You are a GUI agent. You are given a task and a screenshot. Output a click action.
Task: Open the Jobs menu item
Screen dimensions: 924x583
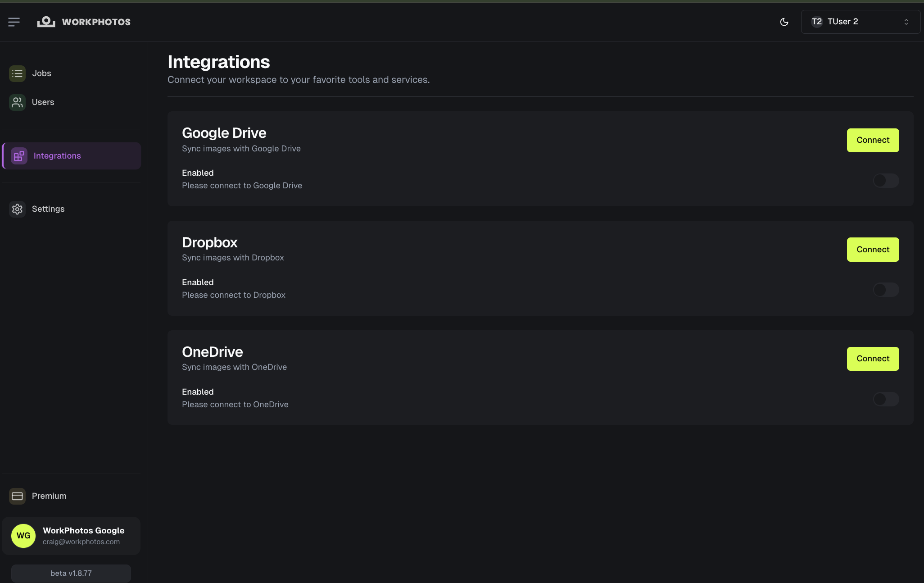72,73
